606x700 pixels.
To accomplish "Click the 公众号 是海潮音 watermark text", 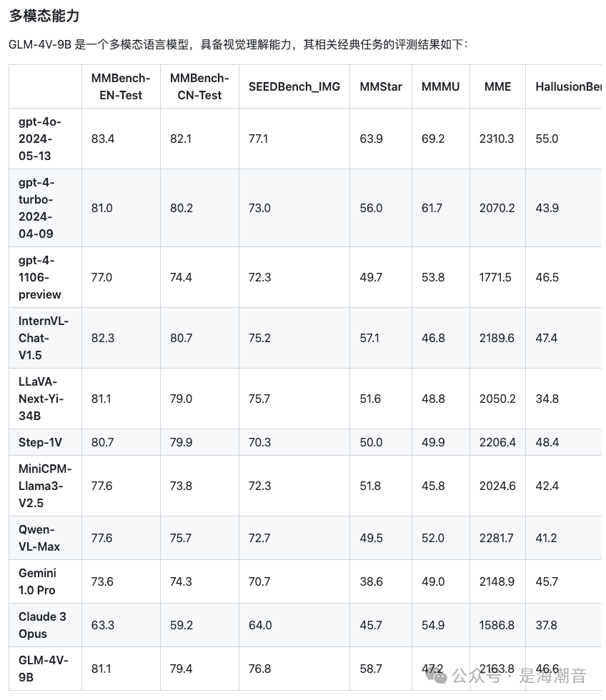I will click(519, 676).
